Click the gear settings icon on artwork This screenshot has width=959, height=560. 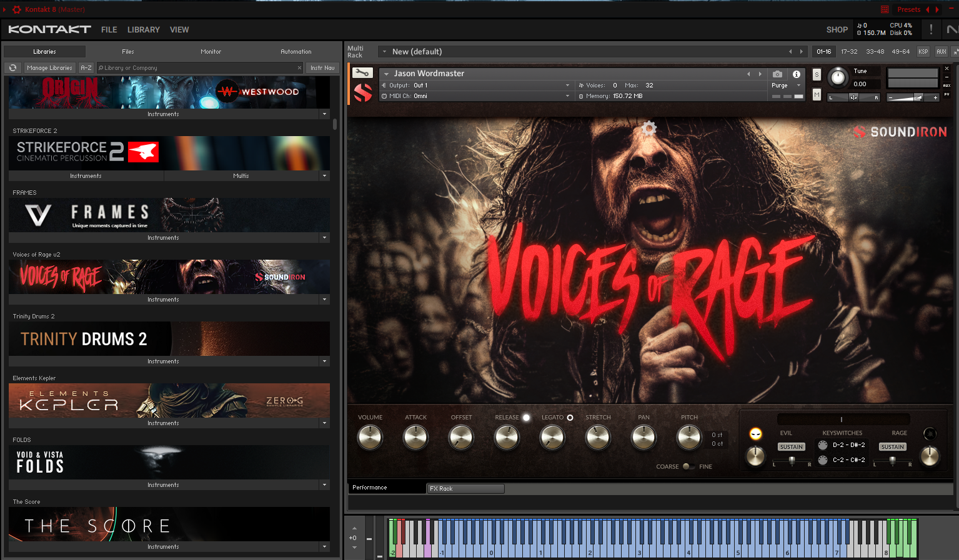coord(649,128)
